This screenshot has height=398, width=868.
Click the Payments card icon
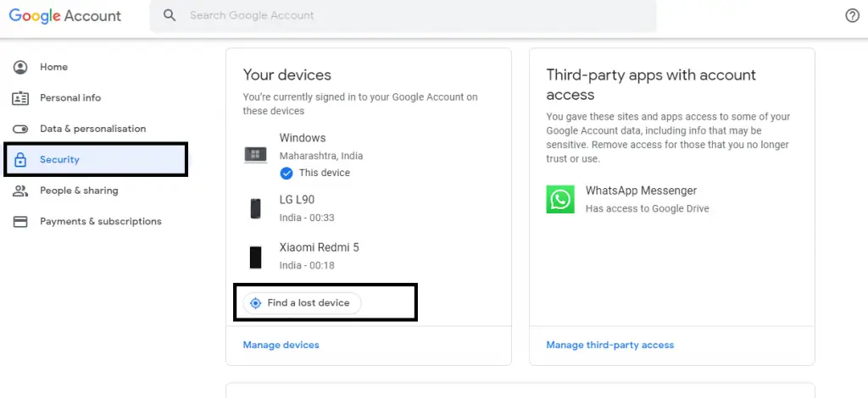(20, 222)
